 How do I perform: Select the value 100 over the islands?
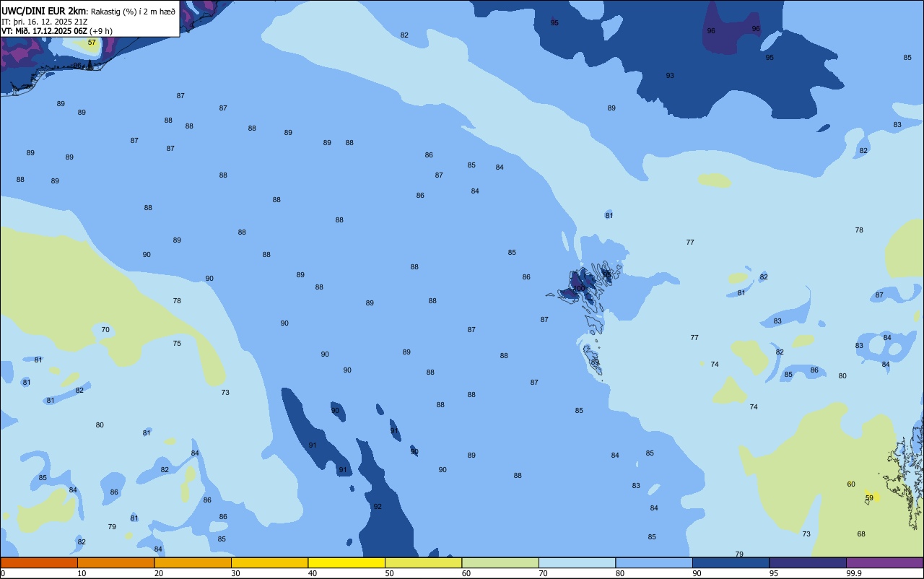click(x=578, y=288)
